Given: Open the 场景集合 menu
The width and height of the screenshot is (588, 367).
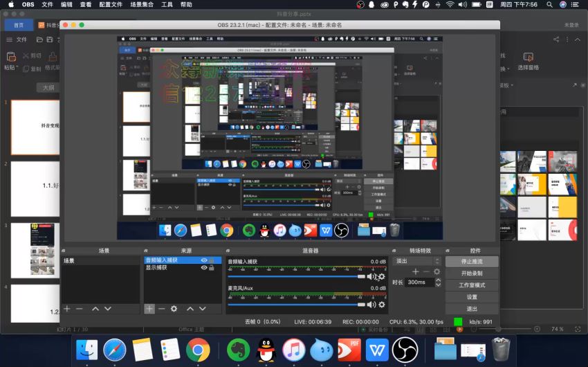Looking at the screenshot, I should point(142,5).
